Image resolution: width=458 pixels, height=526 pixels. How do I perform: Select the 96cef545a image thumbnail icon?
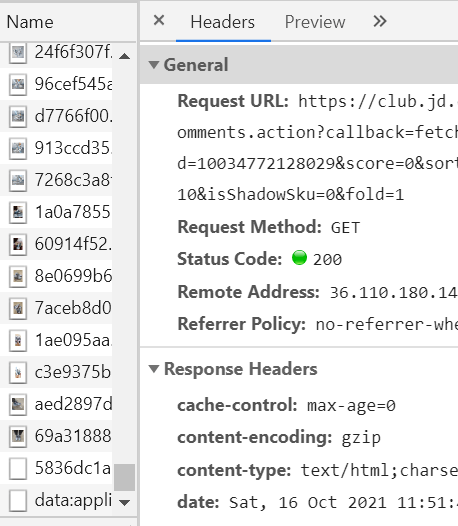18,84
